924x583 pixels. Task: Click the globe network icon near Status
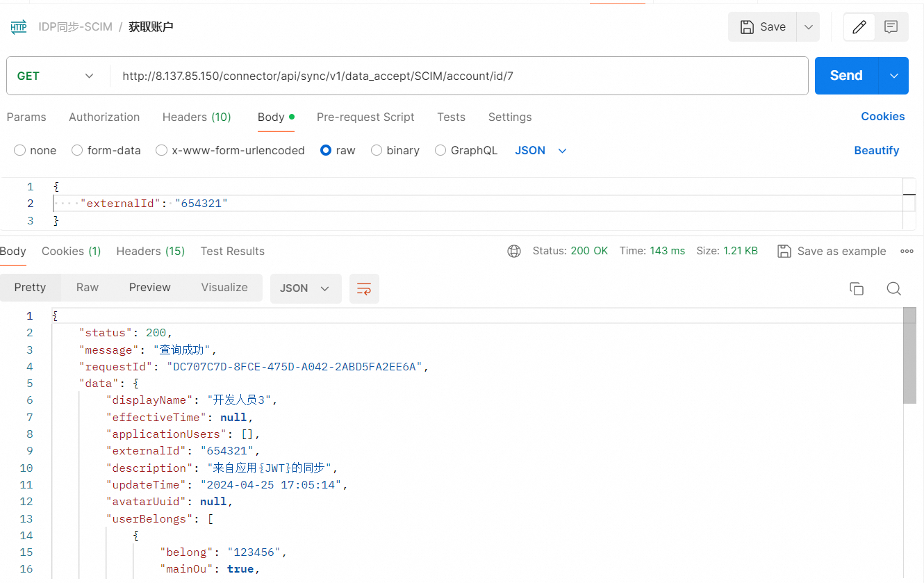(514, 252)
